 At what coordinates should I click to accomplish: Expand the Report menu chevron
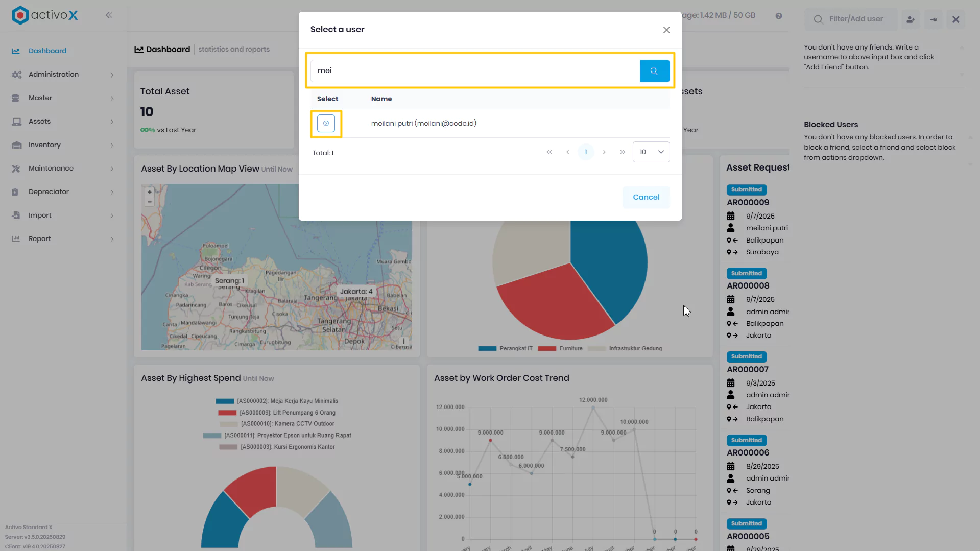(x=112, y=239)
